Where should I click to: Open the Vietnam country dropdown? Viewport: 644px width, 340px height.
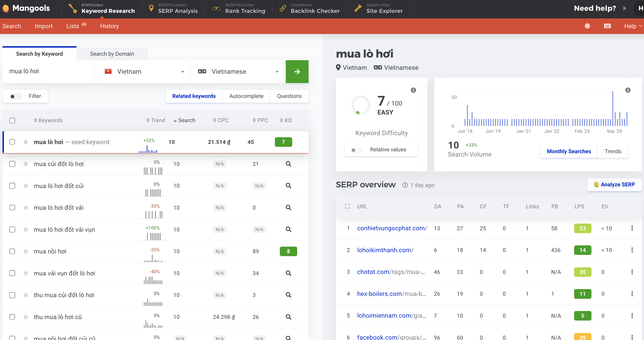click(144, 72)
